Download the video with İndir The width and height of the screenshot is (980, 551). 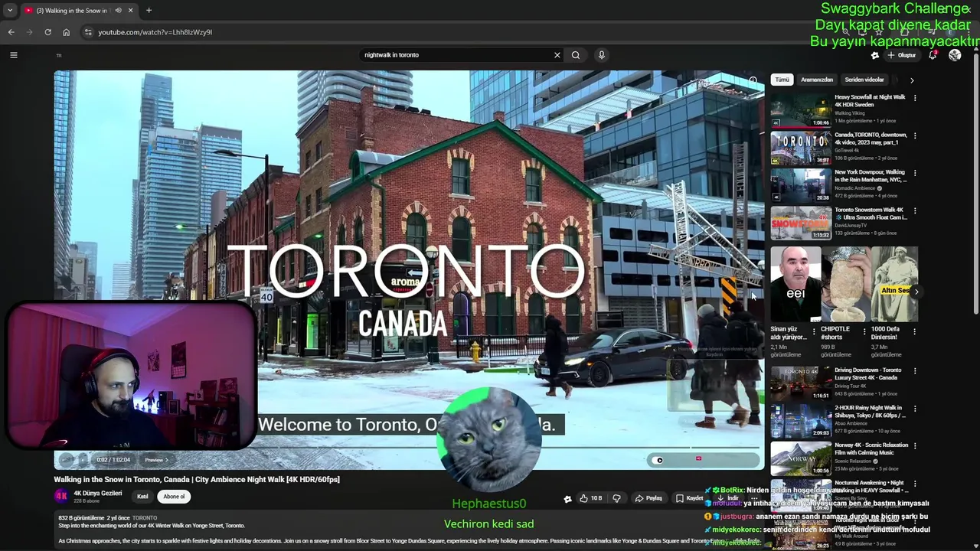[x=727, y=498]
